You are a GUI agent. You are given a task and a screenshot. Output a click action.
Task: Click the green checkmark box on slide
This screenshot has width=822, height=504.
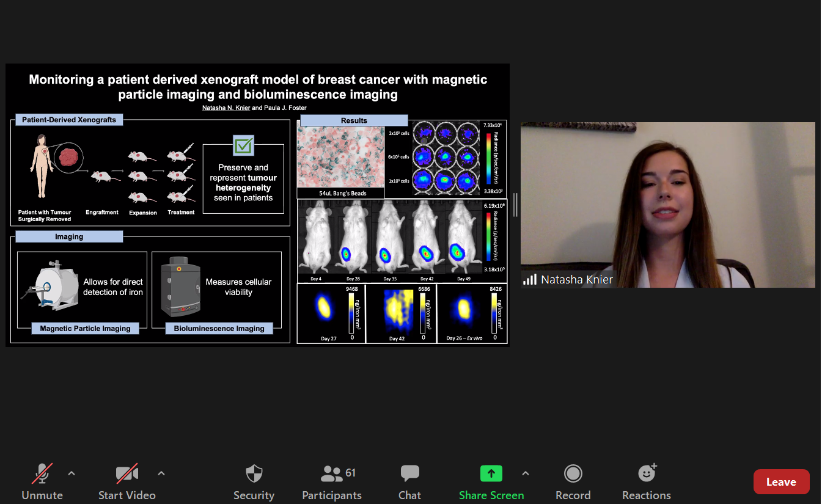[243, 145]
